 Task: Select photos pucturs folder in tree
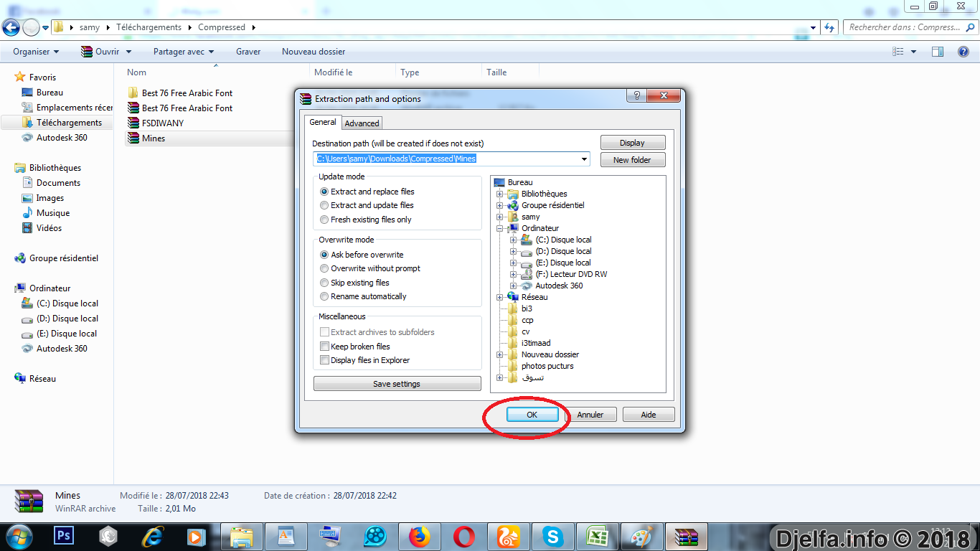pos(547,366)
